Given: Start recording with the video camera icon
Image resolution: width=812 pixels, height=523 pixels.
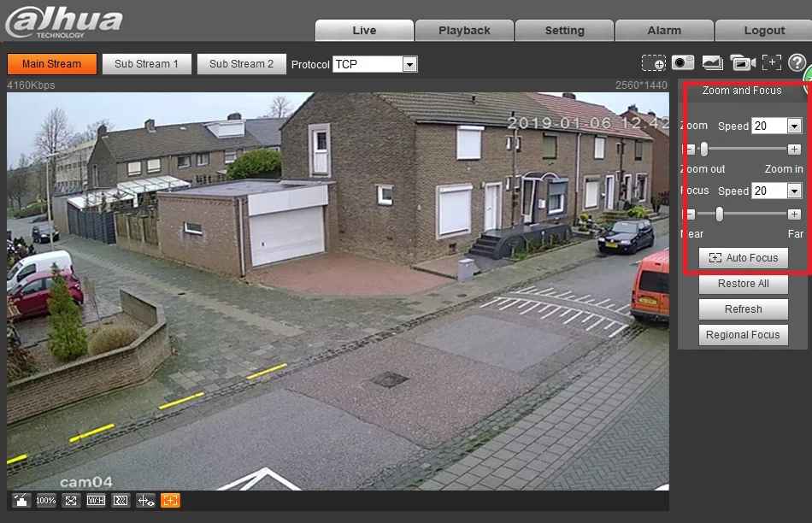Looking at the screenshot, I should pos(742,62).
